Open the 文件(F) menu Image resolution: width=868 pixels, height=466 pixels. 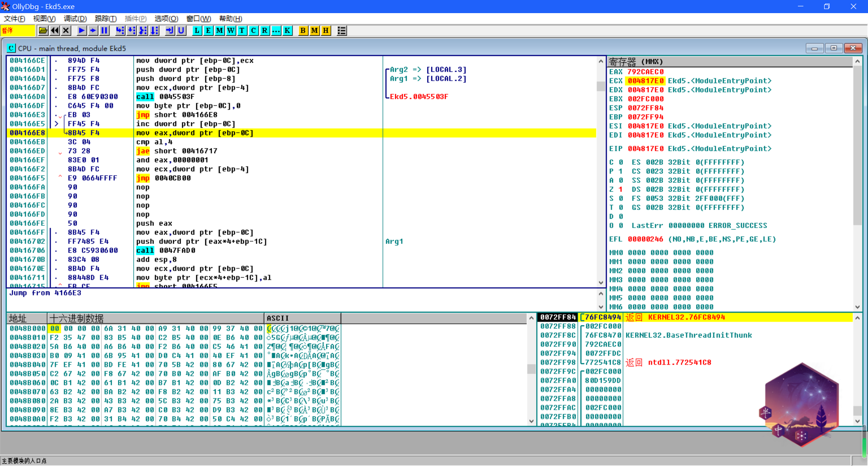[14, 19]
